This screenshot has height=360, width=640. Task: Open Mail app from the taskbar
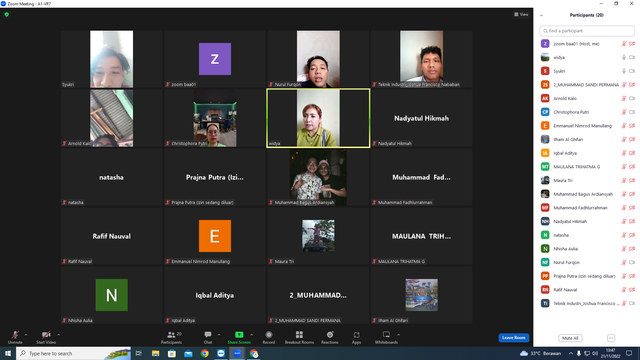coord(188,353)
